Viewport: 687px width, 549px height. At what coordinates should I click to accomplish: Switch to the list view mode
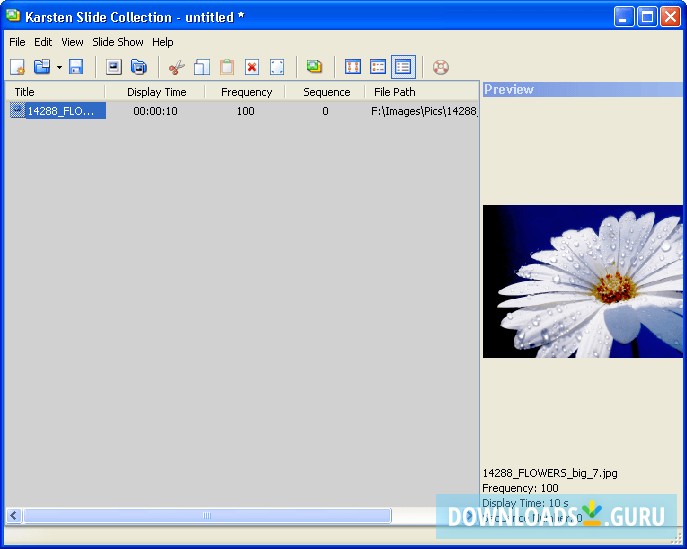click(x=378, y=67)
